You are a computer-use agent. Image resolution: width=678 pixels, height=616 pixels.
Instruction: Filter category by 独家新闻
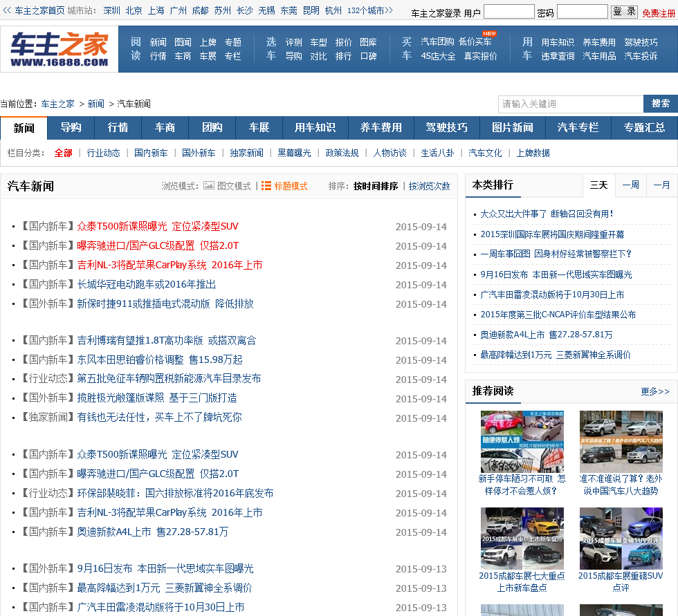tap(246, 153)
